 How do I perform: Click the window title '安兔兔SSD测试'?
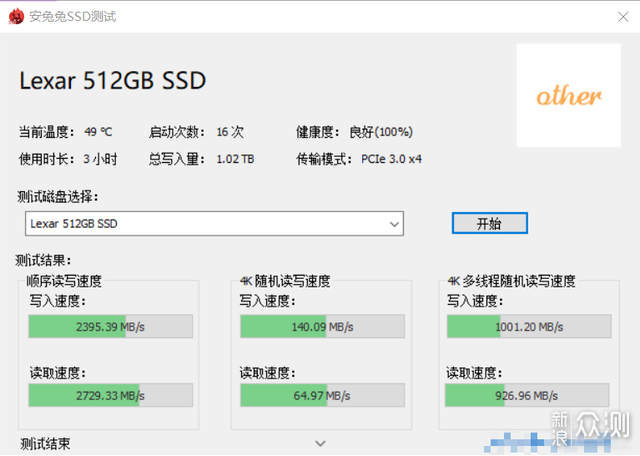73,16
